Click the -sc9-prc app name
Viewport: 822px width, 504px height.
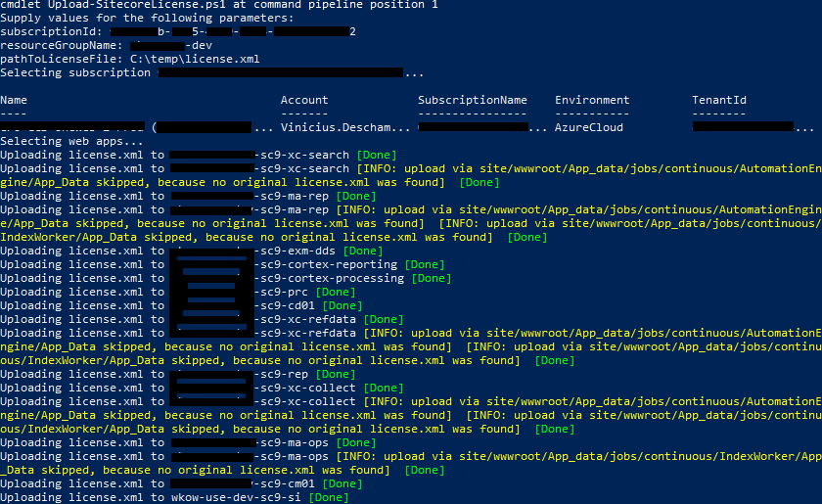tap(281, 292)
